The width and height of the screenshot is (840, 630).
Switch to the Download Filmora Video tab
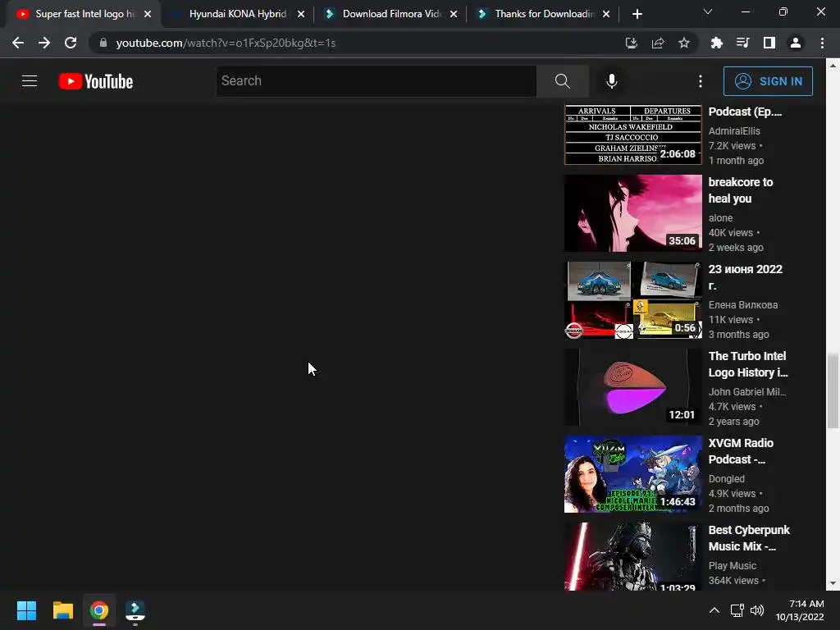[x=391, y=14]
